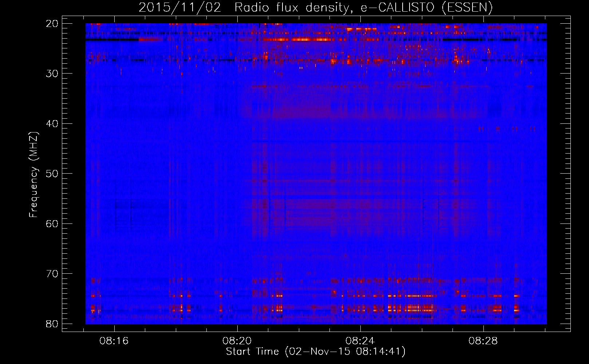The image size is (589, 364).
Task: Click the date "2015/11/02" in the title
Action: tap(180, 8)
